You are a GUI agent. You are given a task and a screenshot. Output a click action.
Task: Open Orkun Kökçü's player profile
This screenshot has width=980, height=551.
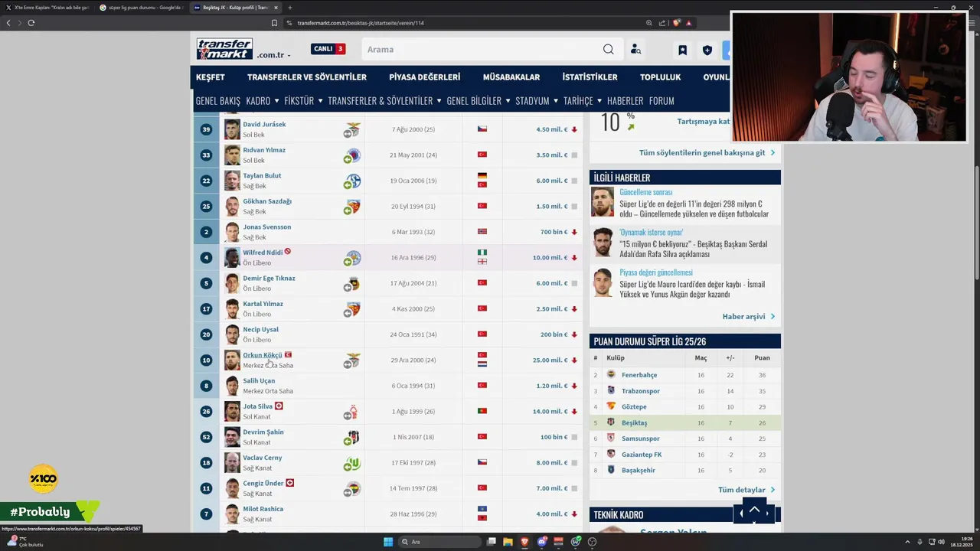pos(263,355)
